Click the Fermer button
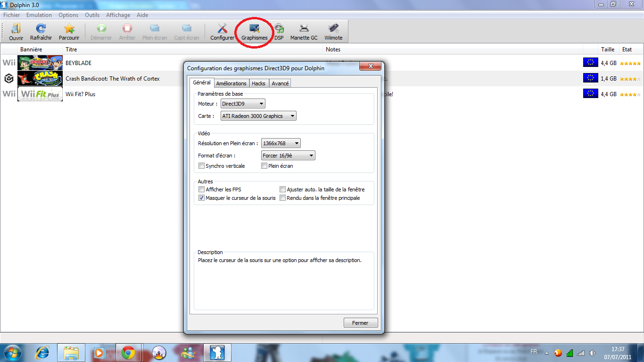 360,323
